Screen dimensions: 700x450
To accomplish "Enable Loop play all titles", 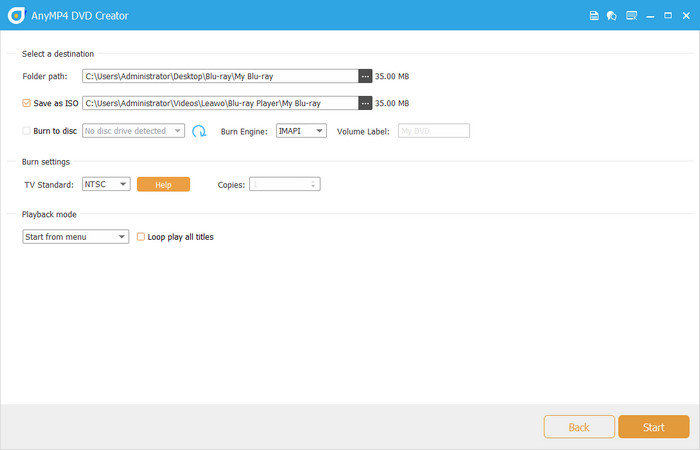I will (x=141, y=237).
